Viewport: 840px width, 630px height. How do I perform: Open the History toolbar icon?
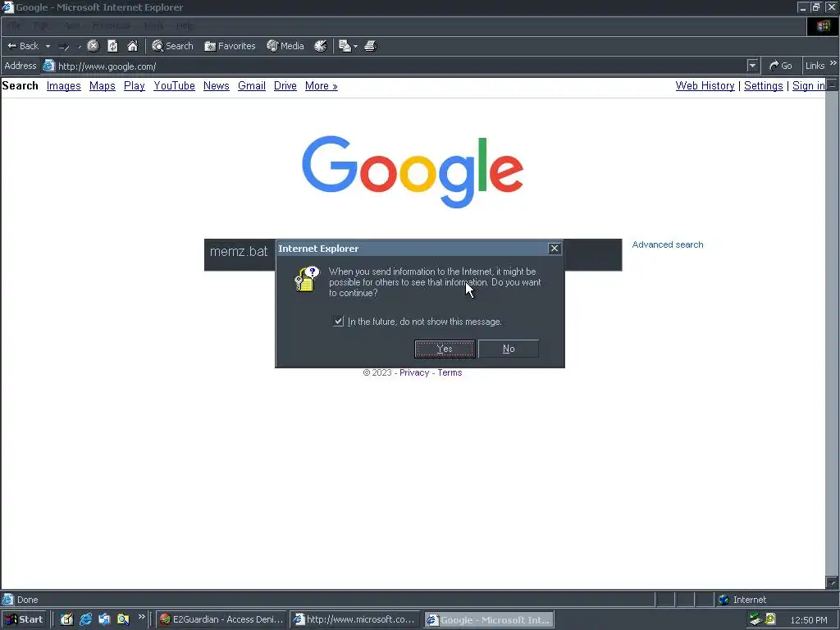(321, 46)
